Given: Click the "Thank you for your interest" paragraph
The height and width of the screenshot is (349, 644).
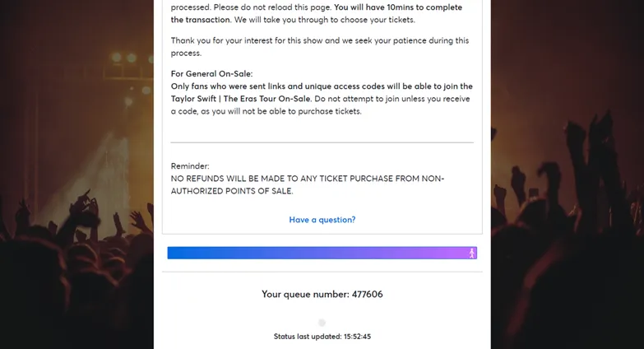Looking at the screenshot, I should click(x=320, y=47).
